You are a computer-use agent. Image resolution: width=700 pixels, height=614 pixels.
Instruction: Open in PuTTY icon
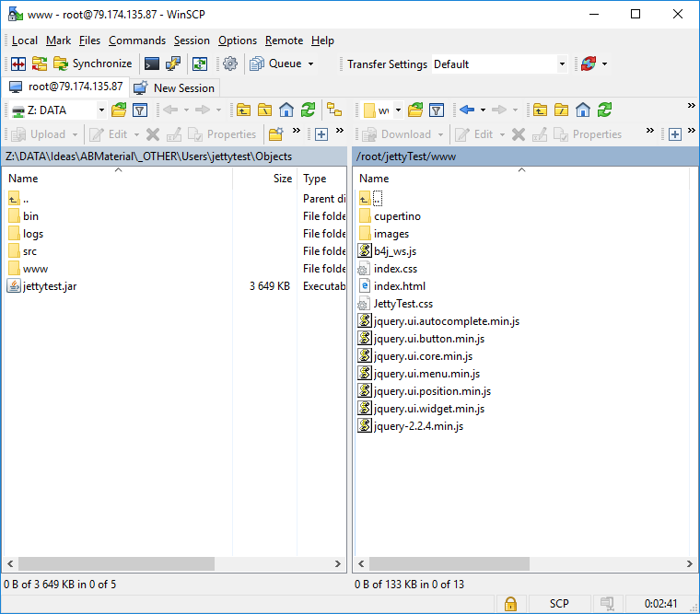[x=173, y=64]
